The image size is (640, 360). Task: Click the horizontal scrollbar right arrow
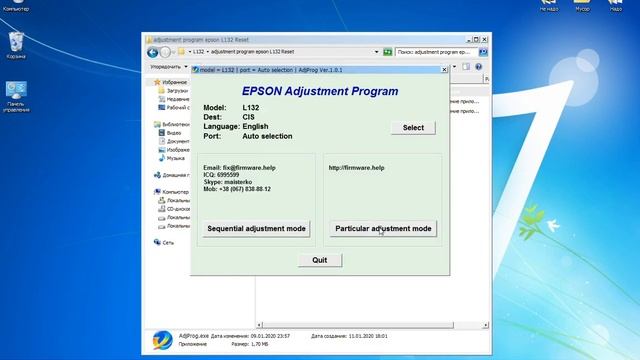coord(485,325)
